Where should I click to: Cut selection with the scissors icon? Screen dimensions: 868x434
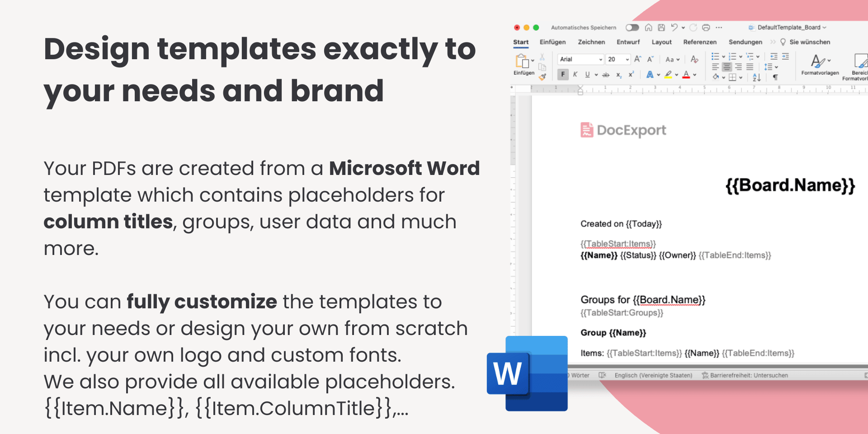(x=542, y=57)
